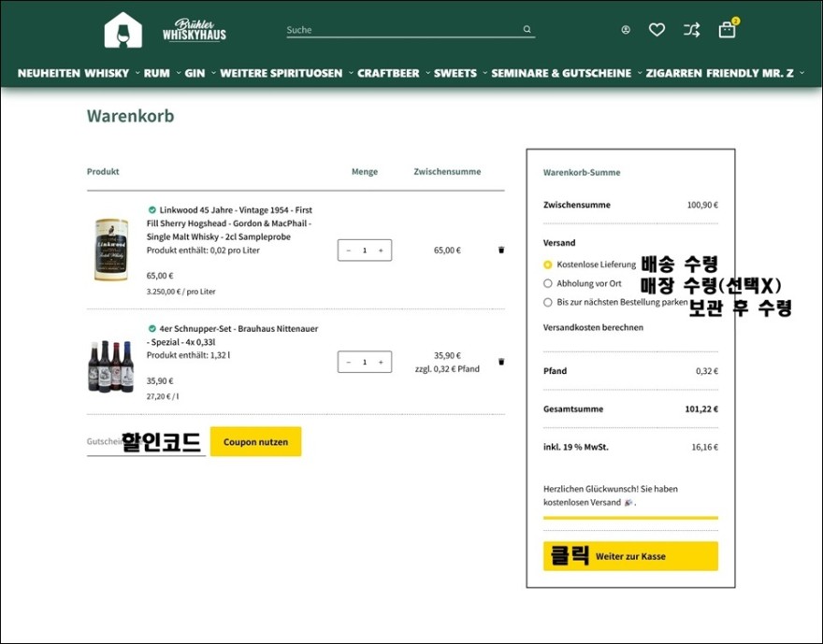
Task: Increase Schnupper-Set quantity with plus
Action: tap(381, 362)
